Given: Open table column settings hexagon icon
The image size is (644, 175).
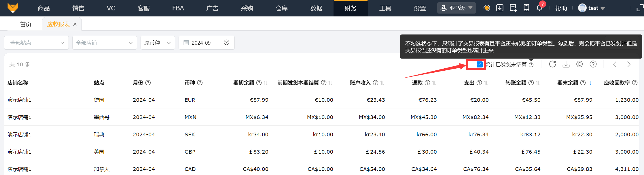Looking at the screenshot, I should (x=579, y=64).
